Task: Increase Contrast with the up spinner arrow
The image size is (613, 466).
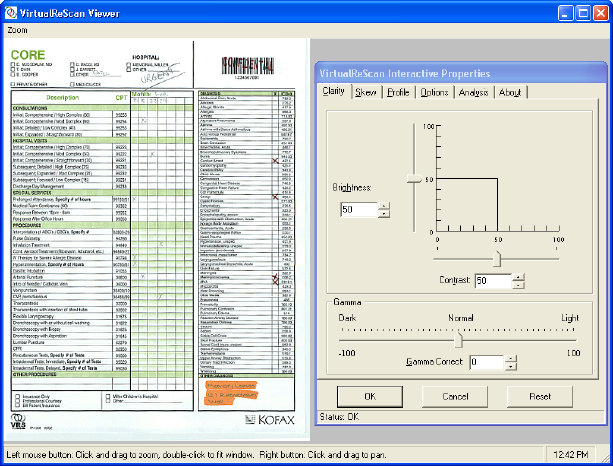Action: pos(519,277)
